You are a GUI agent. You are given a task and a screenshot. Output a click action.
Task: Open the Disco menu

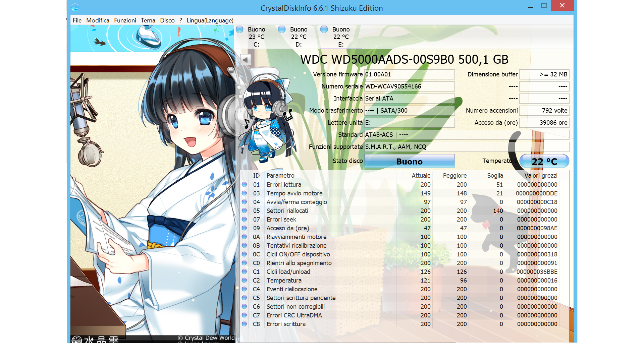pyautogui.click(x=167, y=20)
